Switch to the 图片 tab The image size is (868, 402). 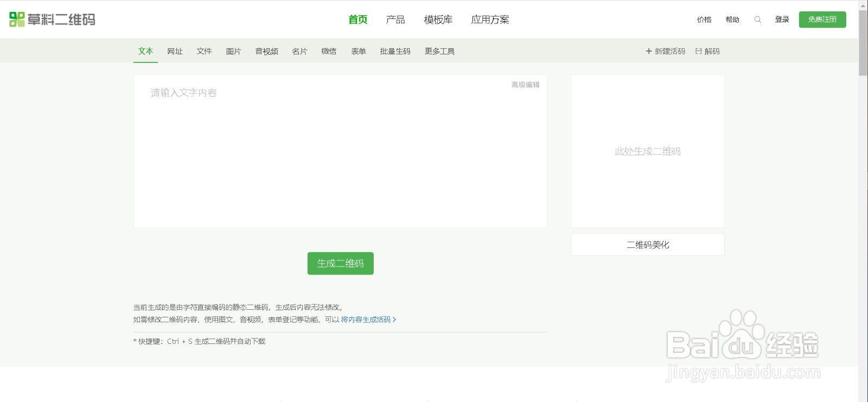pos(233,51)
